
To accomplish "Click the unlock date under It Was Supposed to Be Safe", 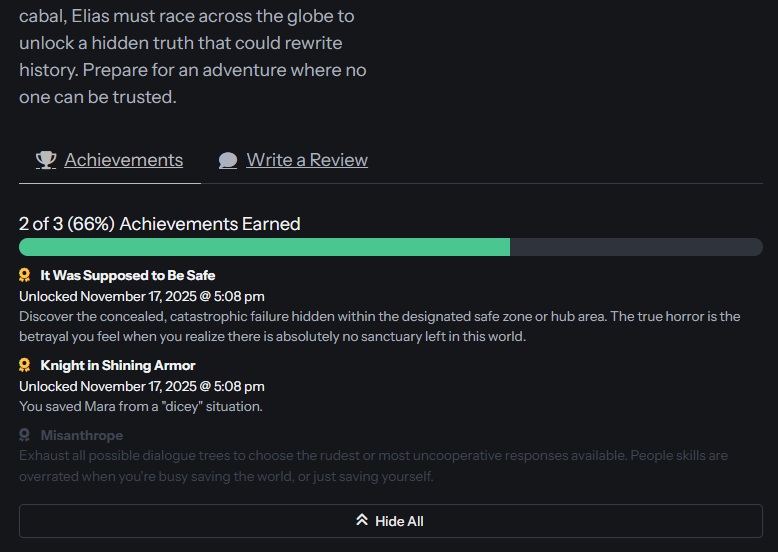I will pyautogui.click(x=141, y=296).
